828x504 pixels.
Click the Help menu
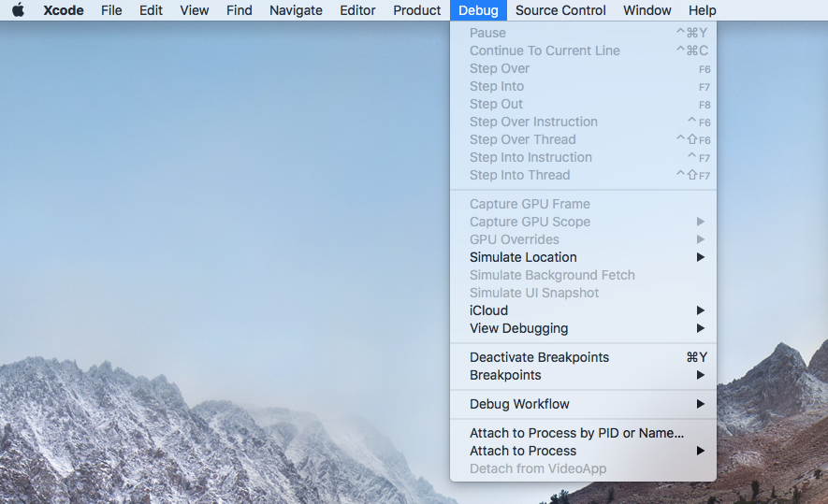(702, 10)
